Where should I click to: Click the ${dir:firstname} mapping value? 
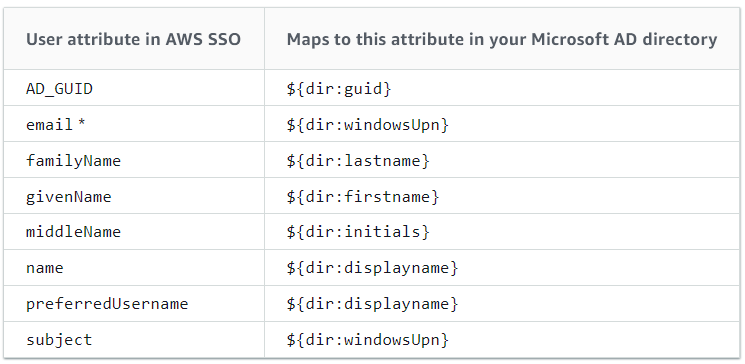363,196
